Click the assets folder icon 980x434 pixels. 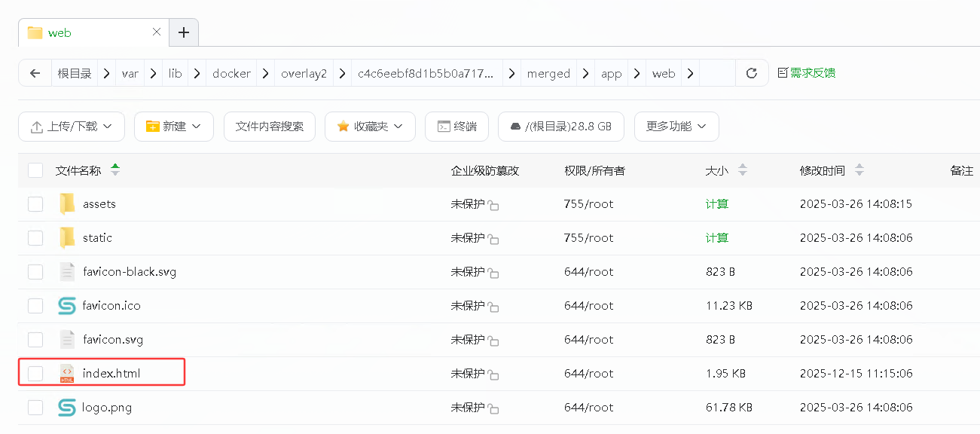click(67, 204)
